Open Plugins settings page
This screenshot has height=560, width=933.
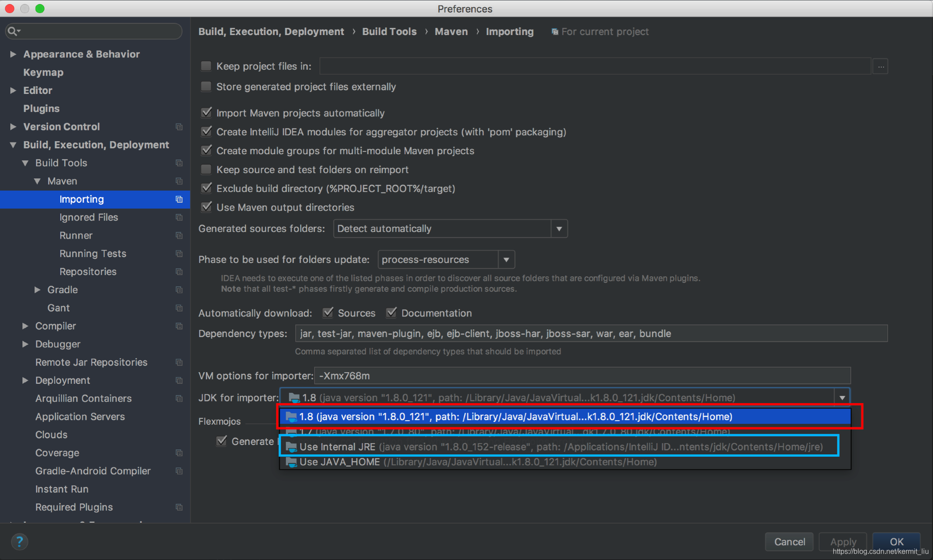pos(41,109)
